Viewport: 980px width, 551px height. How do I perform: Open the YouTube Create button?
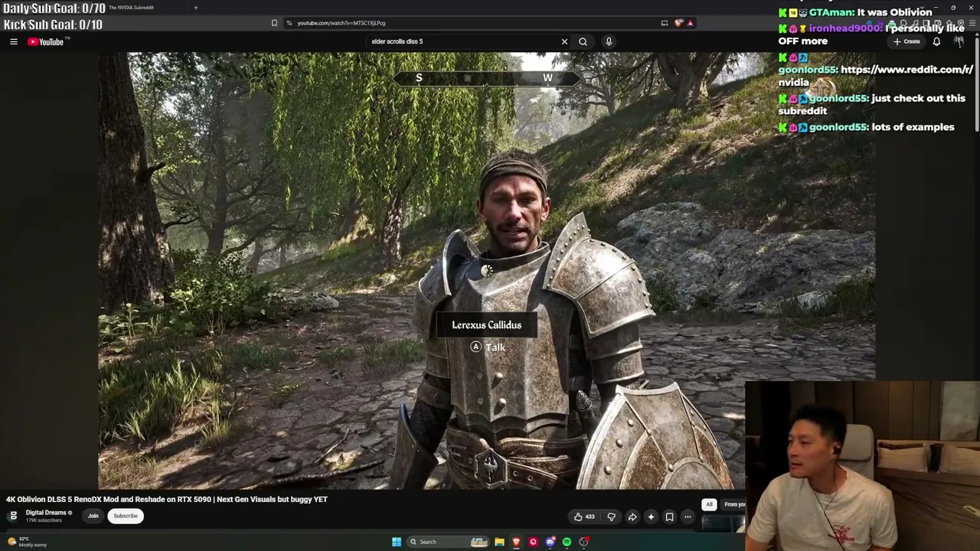click(x=906, y=41)
